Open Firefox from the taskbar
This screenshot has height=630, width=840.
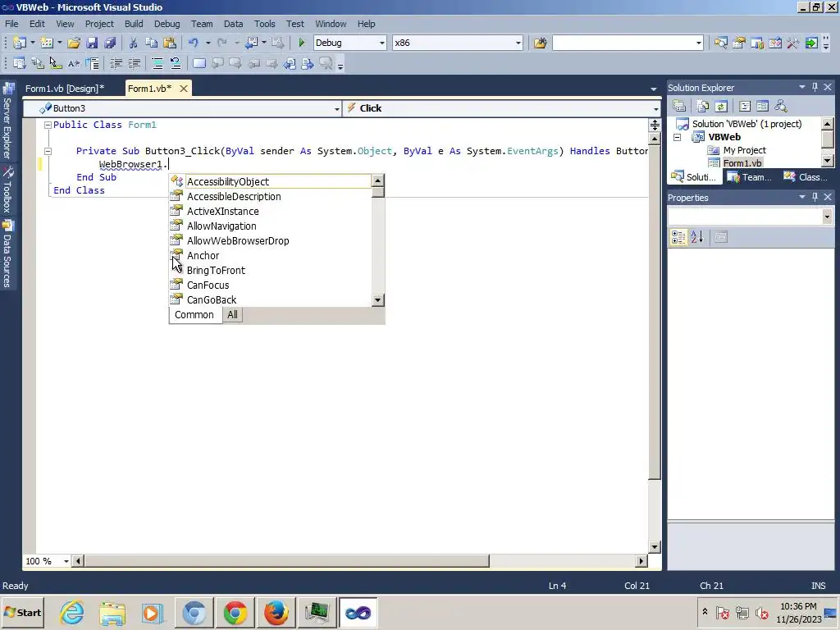[x=276, y=613]
